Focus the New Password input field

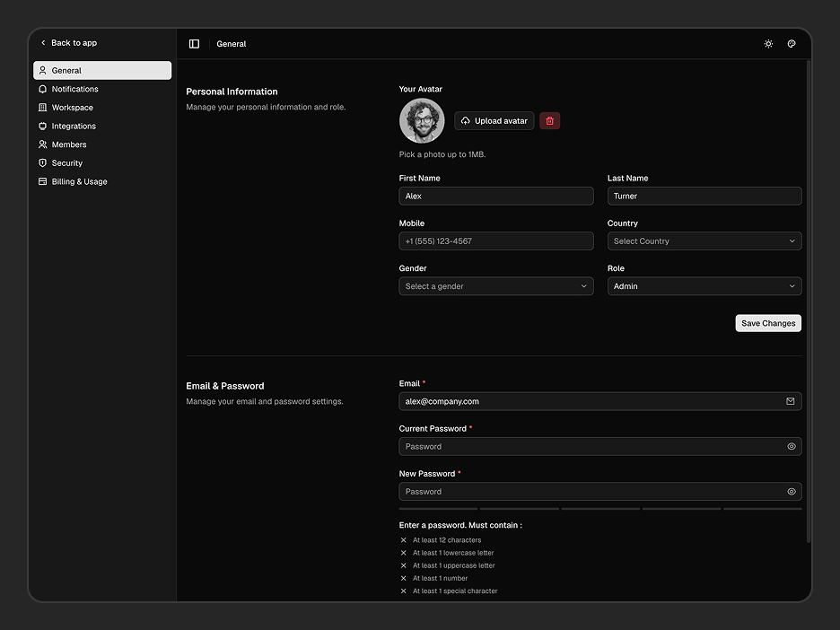(600, 491)
